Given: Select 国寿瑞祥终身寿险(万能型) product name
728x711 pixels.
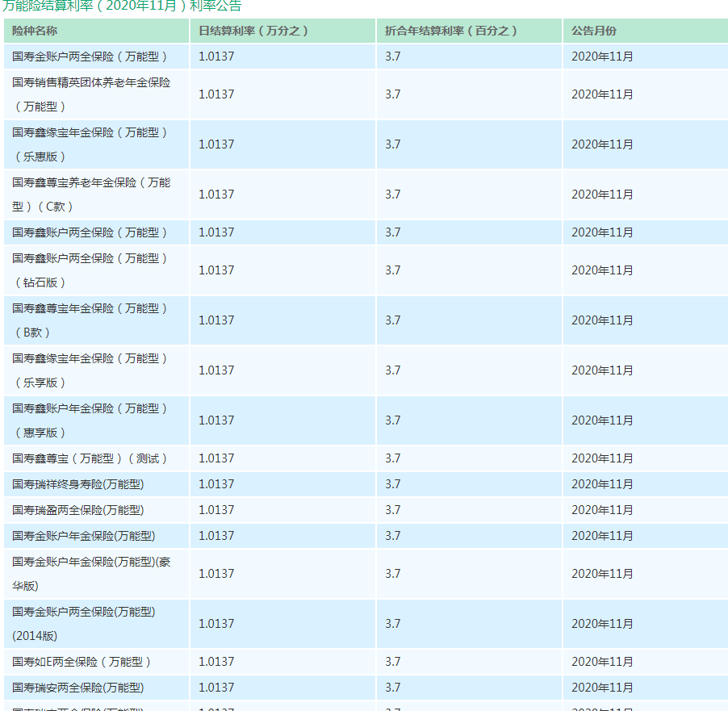Looking at the screenshot, I should tap(78, 484).
